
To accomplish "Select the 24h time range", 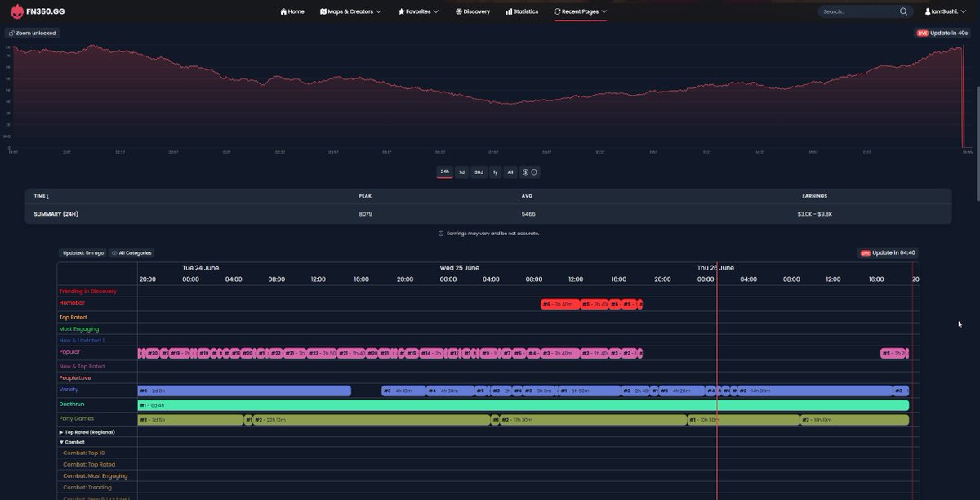I will [x=444, y=172].
